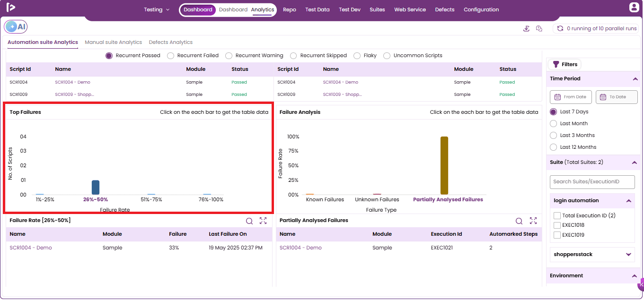Search the Partially Analysed Failures table

pyautogui.click(x=519, y=221)
